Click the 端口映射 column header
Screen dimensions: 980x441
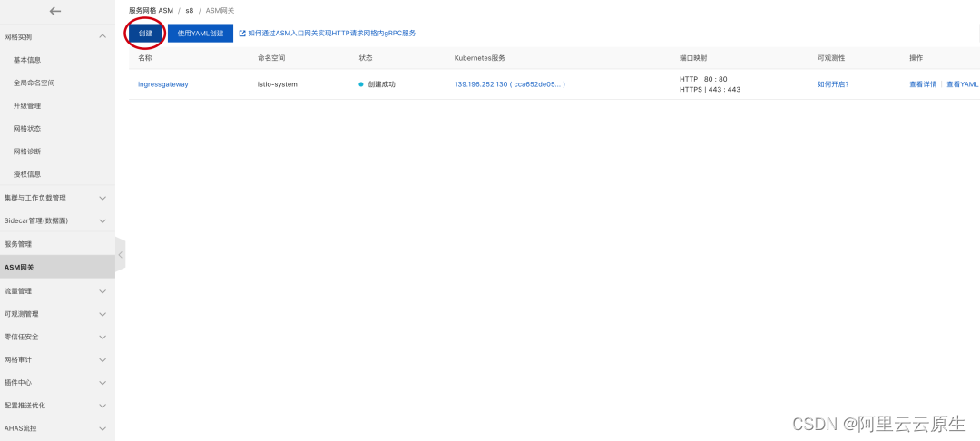tap(693, 57)
